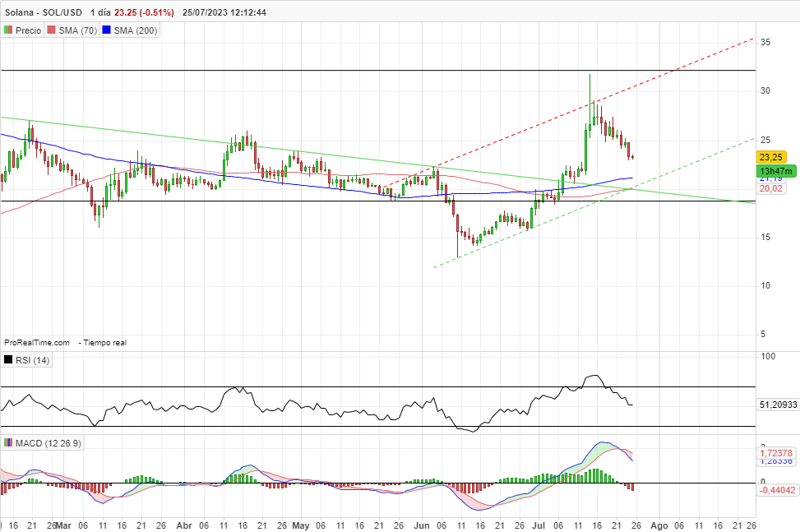Click the 20,02 SMA value label

(771, 189)
